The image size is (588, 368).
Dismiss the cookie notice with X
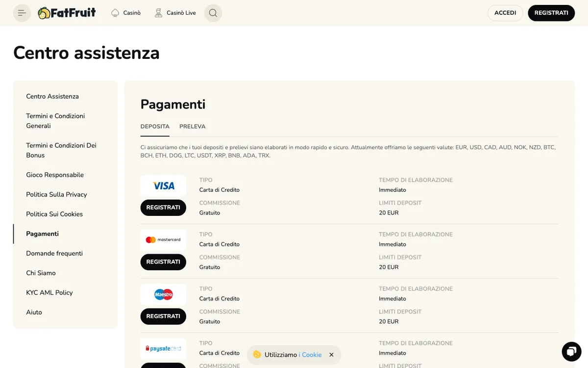331,355
